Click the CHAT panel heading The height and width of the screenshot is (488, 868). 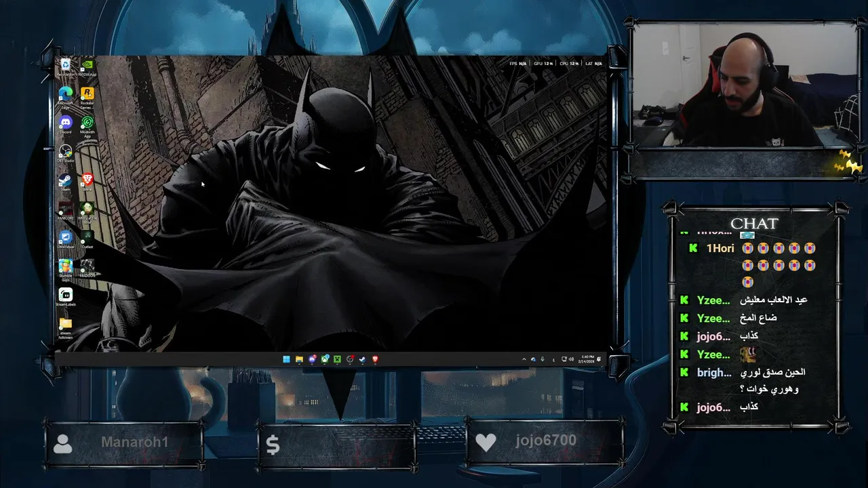point(754,224)
